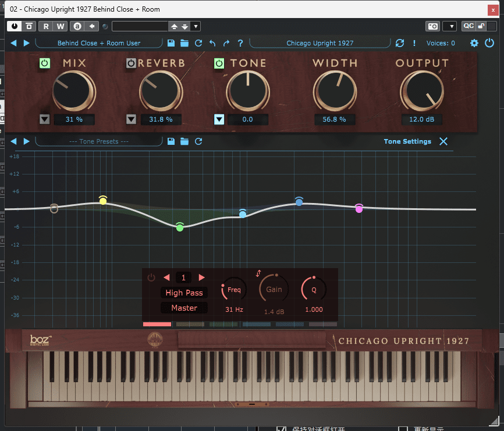Toggle the selected EQ band power

pyautogui.click(x=151, y=277)
